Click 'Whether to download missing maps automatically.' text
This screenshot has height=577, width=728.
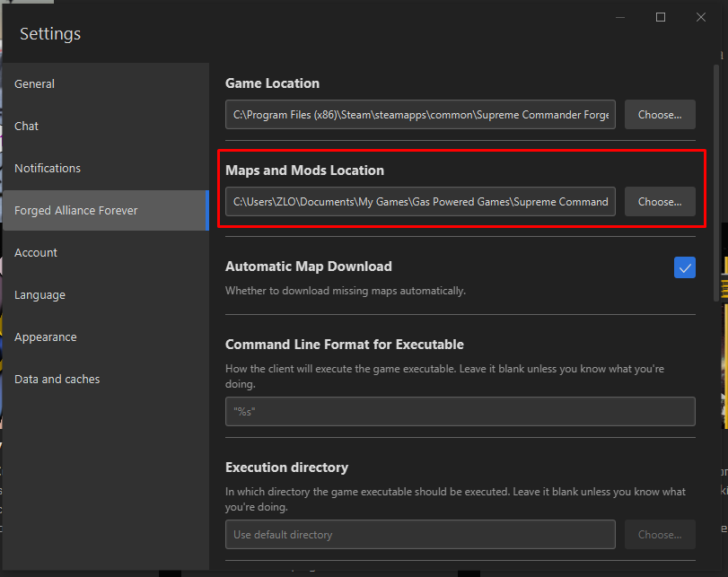pyautogui.click(x=346, y=291)
